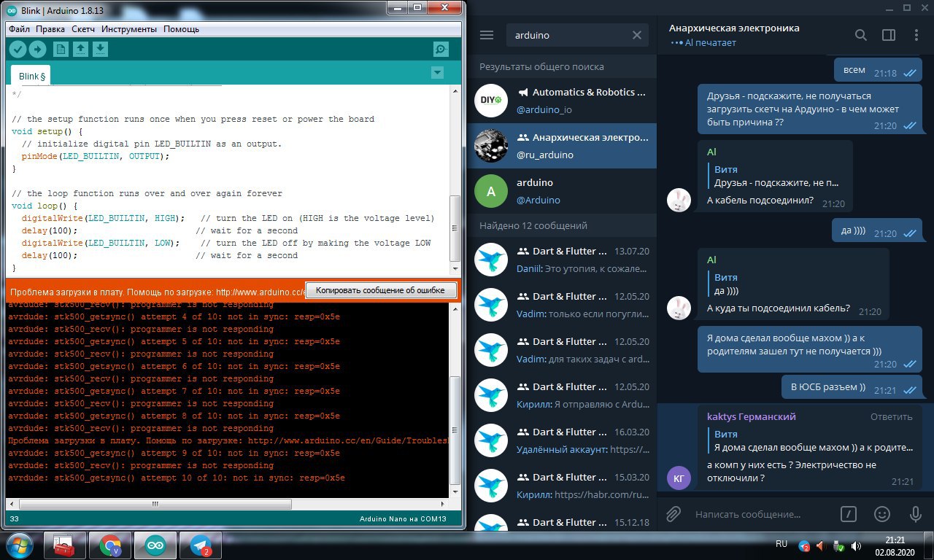Click the Анархическая электроника chat title
The height and width of the screenshot is (560, 934).
coord(734,28)
